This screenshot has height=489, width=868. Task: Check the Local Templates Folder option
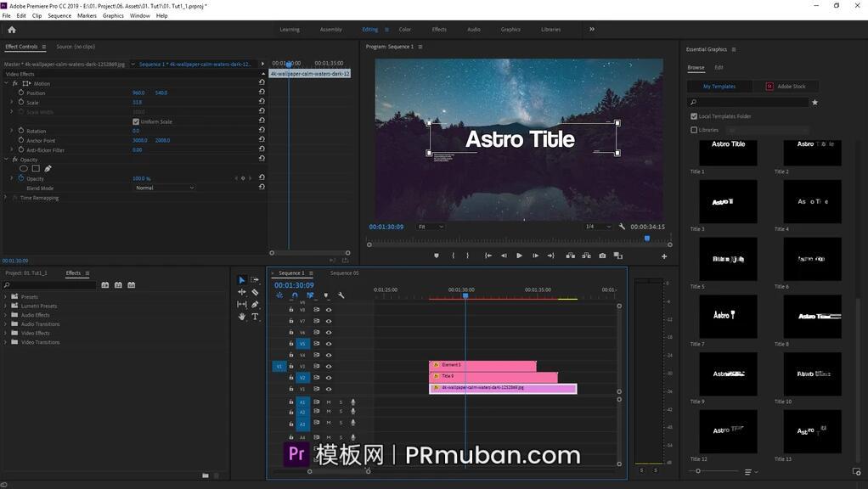pos(694,116)
